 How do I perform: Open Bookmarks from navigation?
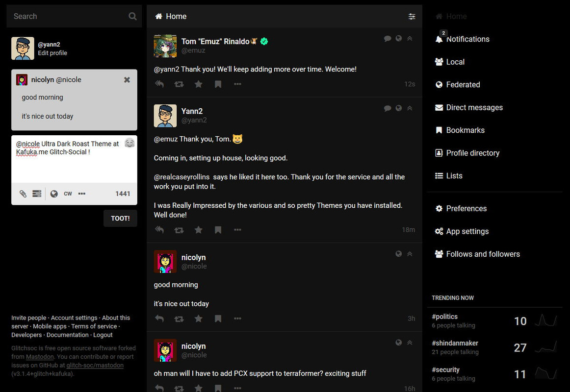click(x=460, y=130)
